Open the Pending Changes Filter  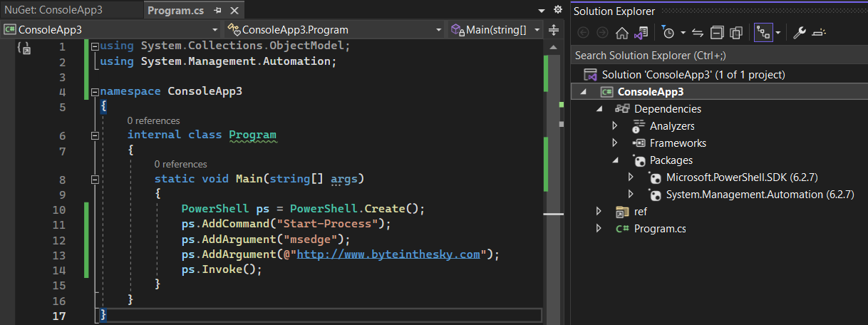668,33
